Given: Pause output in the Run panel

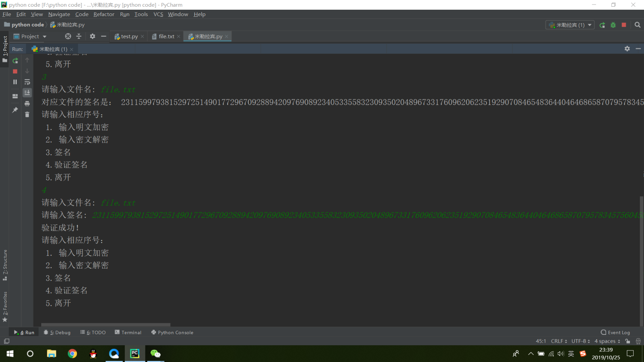Looking at the screenshot, I should pos(15,82).
